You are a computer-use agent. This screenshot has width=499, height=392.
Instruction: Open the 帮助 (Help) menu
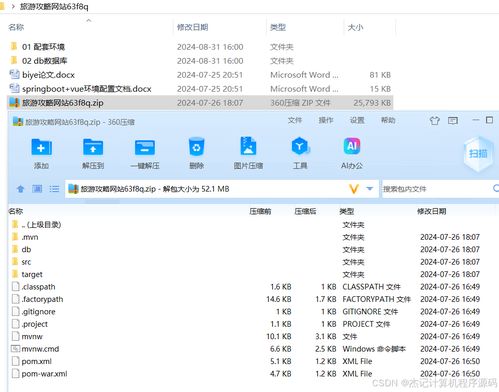click(x=388, y=120)
